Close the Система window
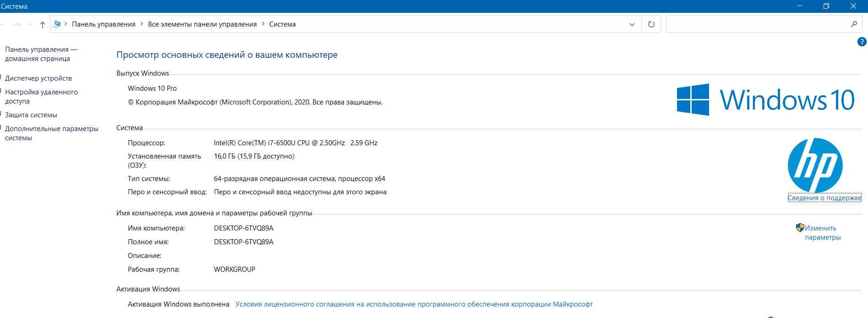868x318 pixels. (x=853, y=6)
